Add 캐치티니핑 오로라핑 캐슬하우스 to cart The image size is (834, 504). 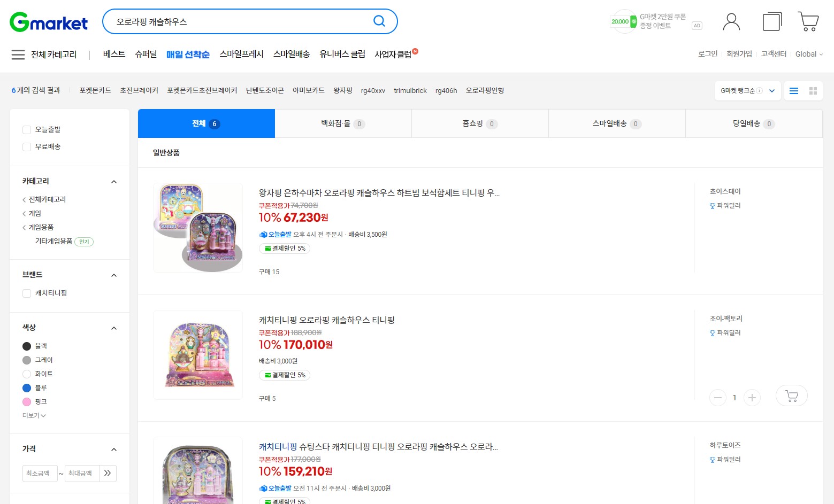click(x=792, y=396)
